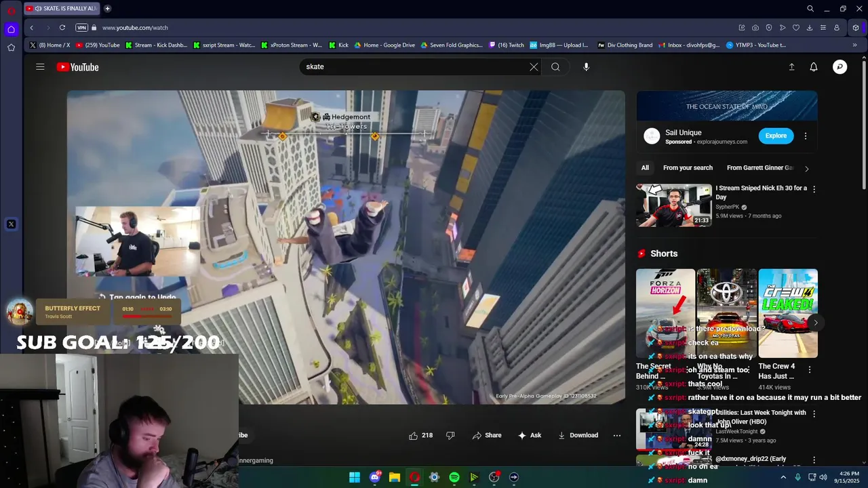Switch to SKATE. IS FINALLY browser tab
Image resolution: width=868 pixels, height=488 pixels.
point(61,9)
